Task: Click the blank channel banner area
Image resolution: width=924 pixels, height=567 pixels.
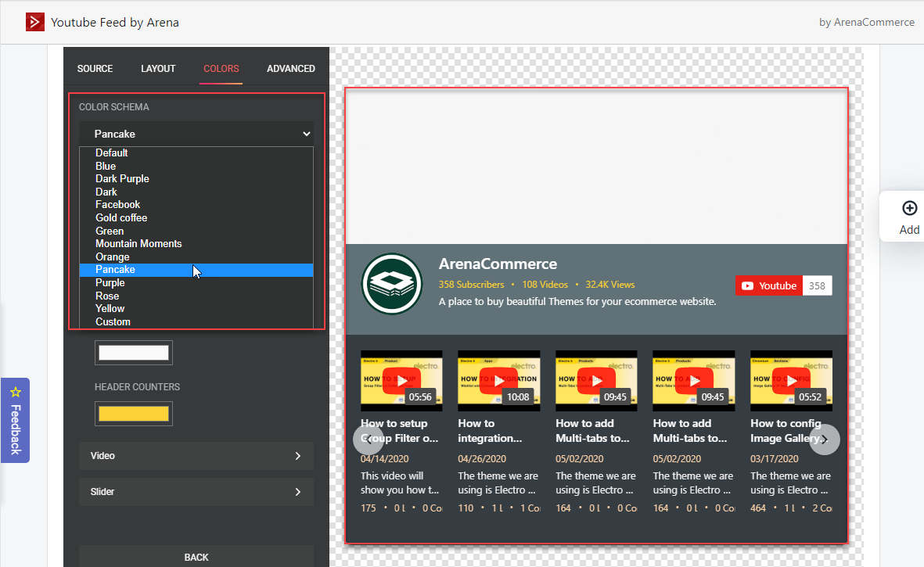Action: pyautogui.click(x=596, y=167)
